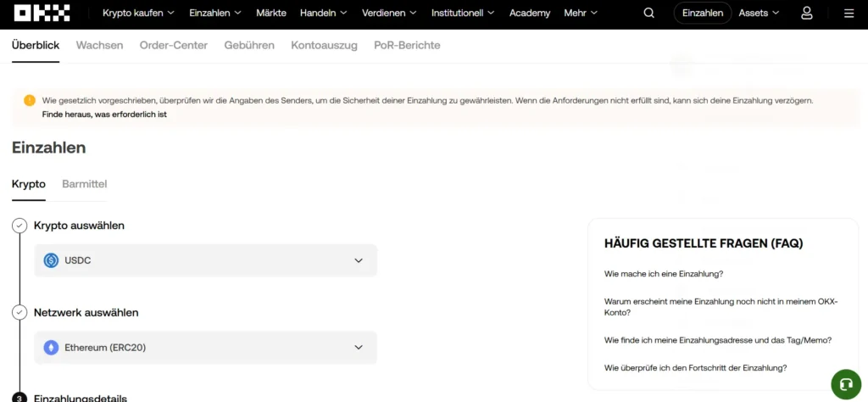Open the hamburger menu icon
The image size is (868, 402).
coord(849,14)
